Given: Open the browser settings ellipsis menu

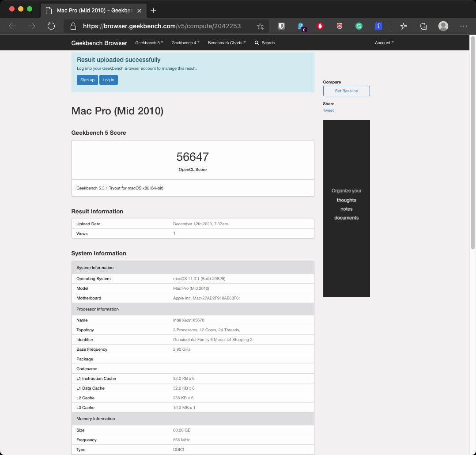Looking at the screenshot, I should click(464, 26).
